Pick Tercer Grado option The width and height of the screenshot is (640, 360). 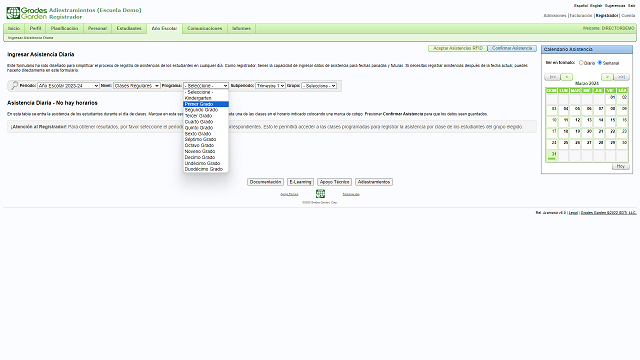click(x=206, y=116)
